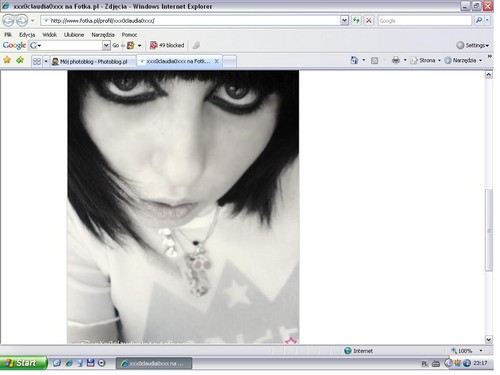Toggle the 49 blocked popup blocker
500x375 pixels.
click(167, 45)
